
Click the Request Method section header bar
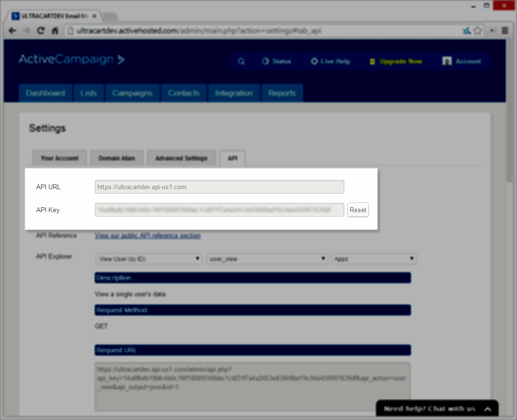coord(253,310)
